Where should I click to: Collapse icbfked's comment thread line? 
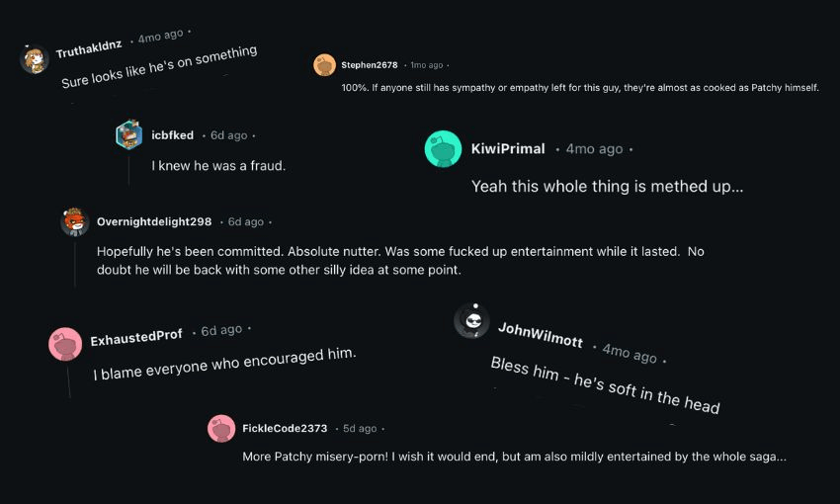click(x=128, y=168)
